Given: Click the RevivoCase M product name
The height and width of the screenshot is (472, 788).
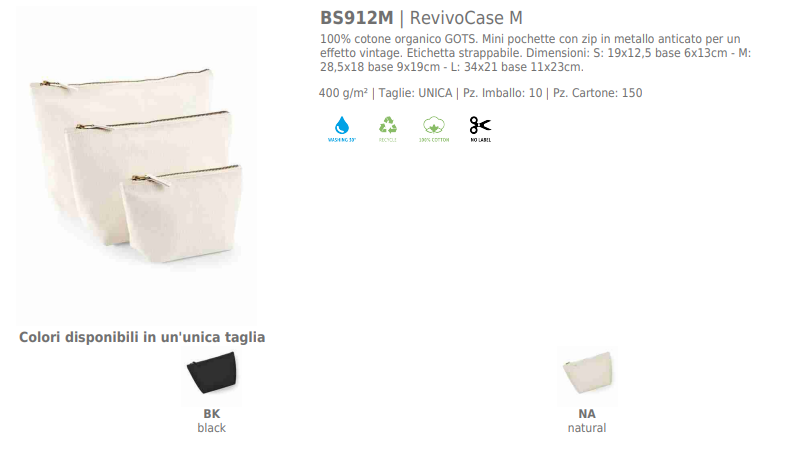Looking at the screenshot, I should pyautogui.click(x=466, y=18).
